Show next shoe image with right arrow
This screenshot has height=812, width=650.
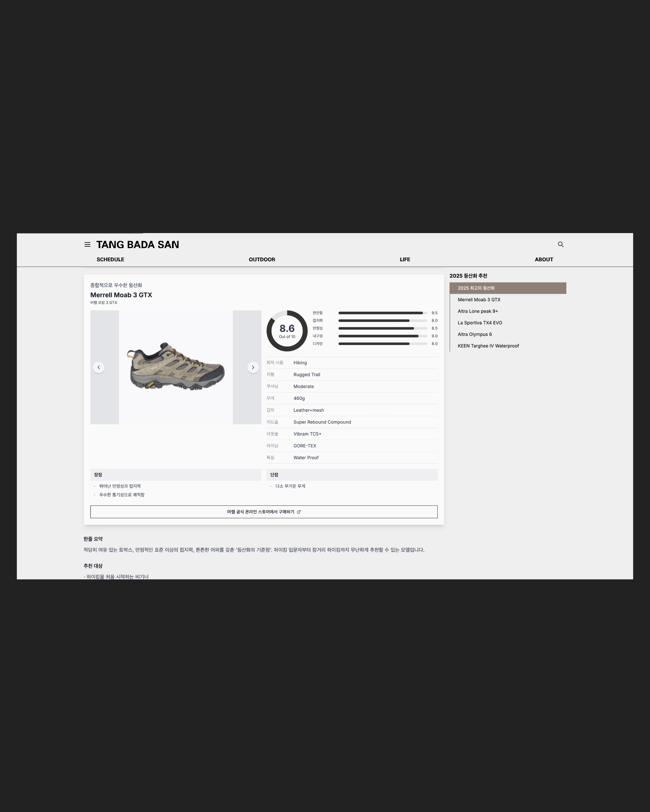click(253, 367)
